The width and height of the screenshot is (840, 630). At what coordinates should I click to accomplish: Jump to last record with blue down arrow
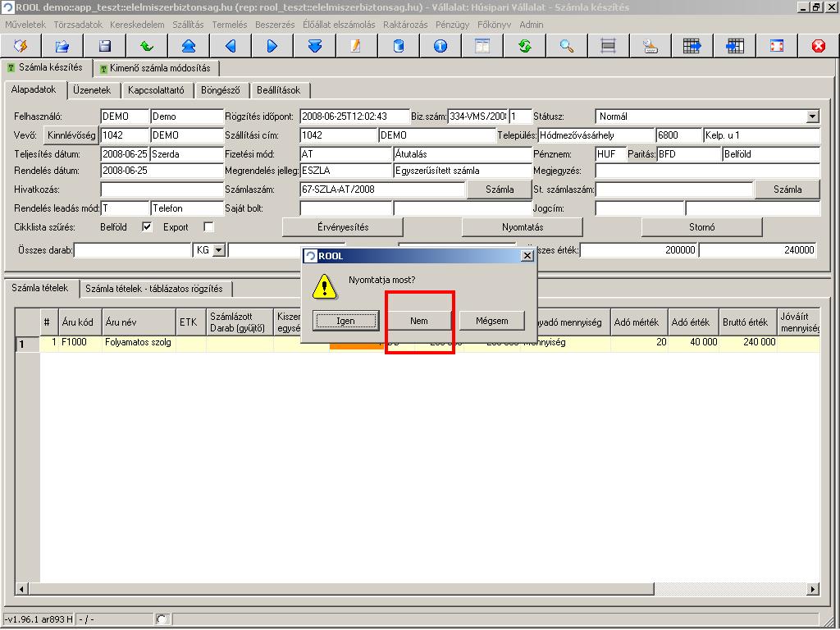[x=314, y=46]
